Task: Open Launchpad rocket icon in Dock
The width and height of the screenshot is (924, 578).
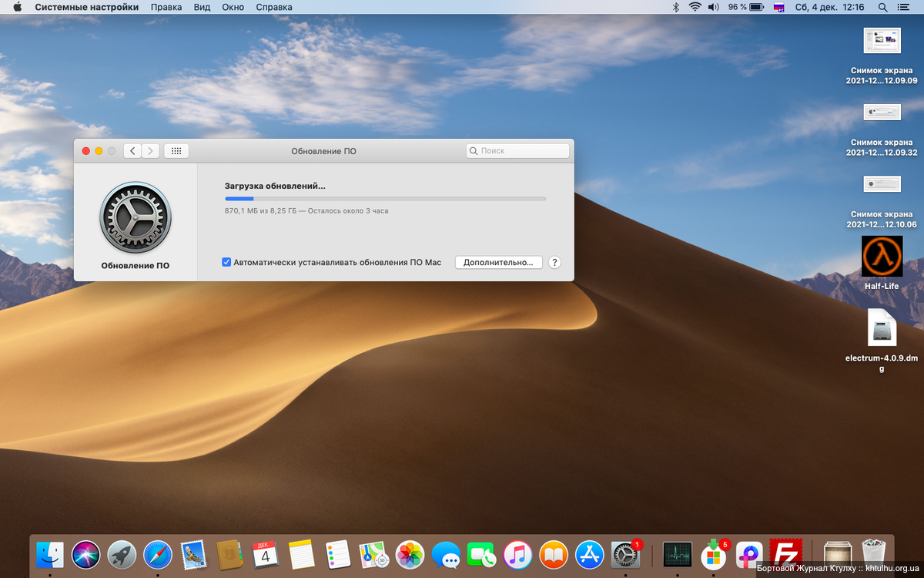Action: pyautogui.click(x=122, y=554)
